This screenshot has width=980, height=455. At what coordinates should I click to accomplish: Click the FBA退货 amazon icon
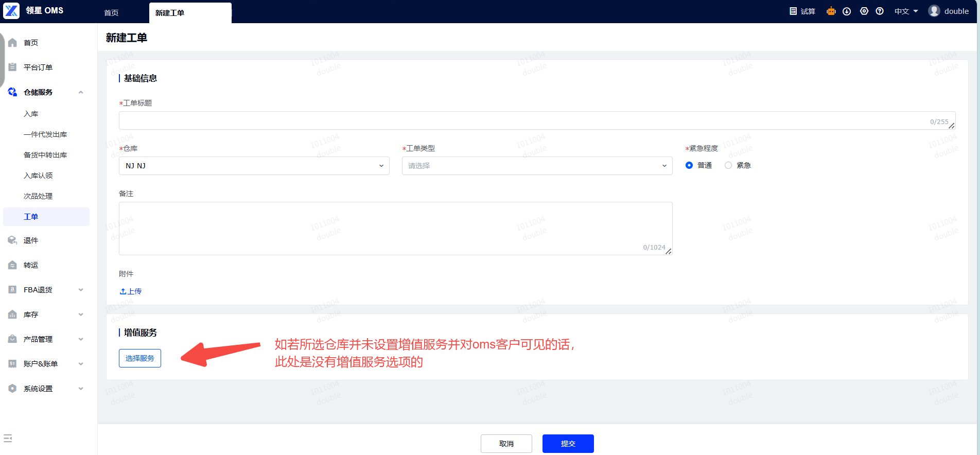click(13, 290)
